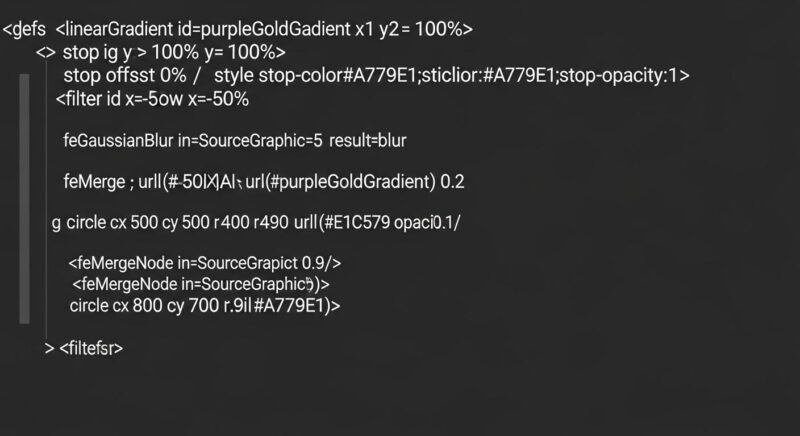The image size is (800, 436).
Task: Click the <defs opening tag
Action: pyautogui.click(x=23, y=29)
